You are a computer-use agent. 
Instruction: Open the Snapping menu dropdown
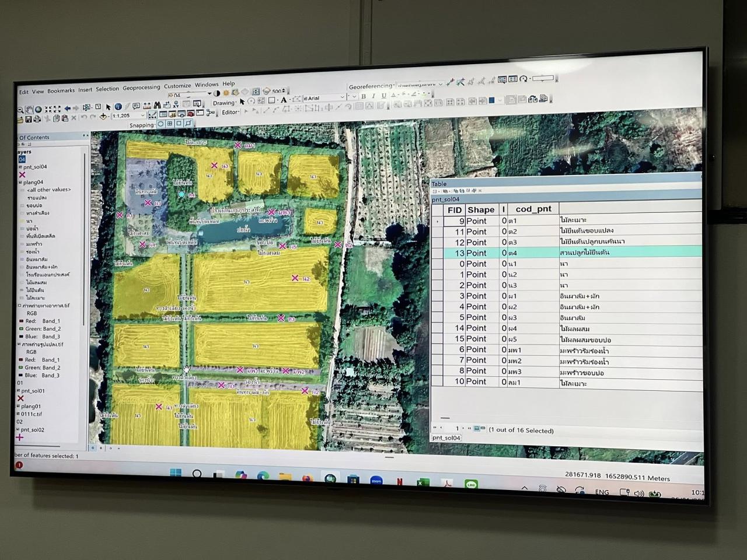click(143, 125)
